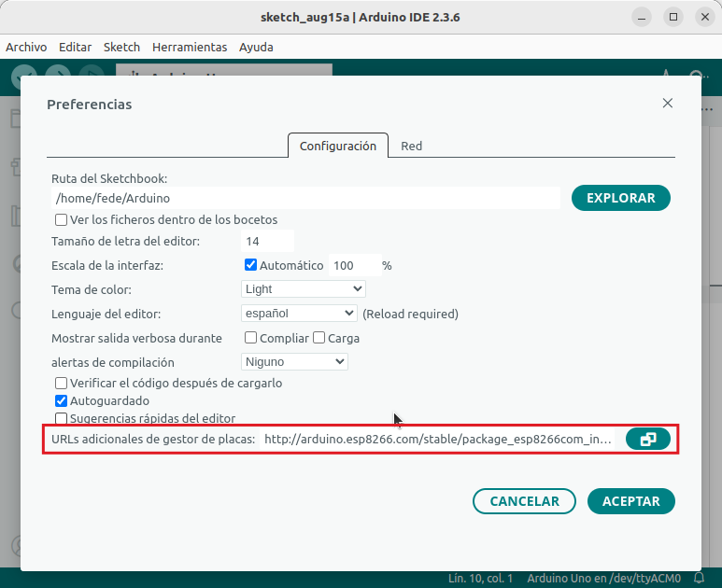The height and width of the screenshot is (588, 722).
Task: Close the Preferencias dialog with the X
Action: click(x=667, y=103)
